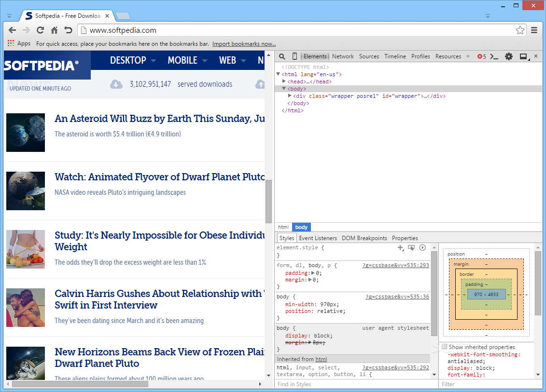Click the download cloud icon near served downloads

[116, 84]
